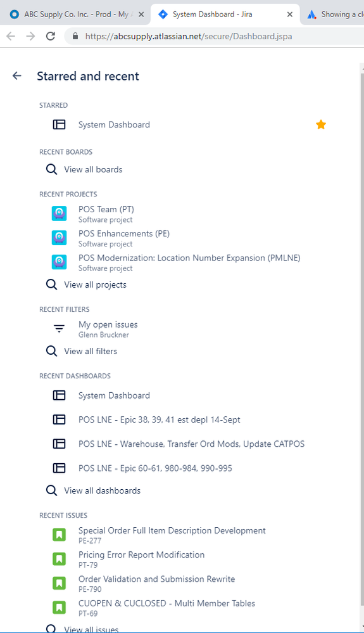Open View all issues link
Screen dimensions: 364x633
point(91,629)
